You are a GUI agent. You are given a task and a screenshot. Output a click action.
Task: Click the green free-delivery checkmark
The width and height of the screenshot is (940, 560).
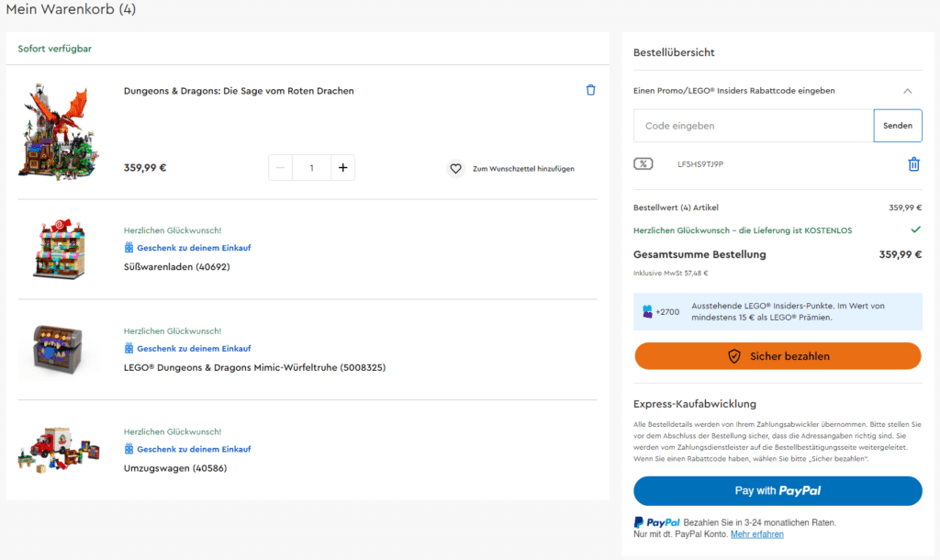[x=915, y=230]
